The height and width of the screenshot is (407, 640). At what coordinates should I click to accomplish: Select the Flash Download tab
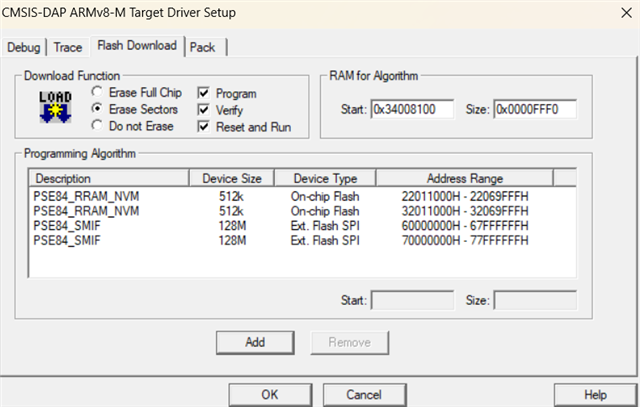click(x=137, y=46)
